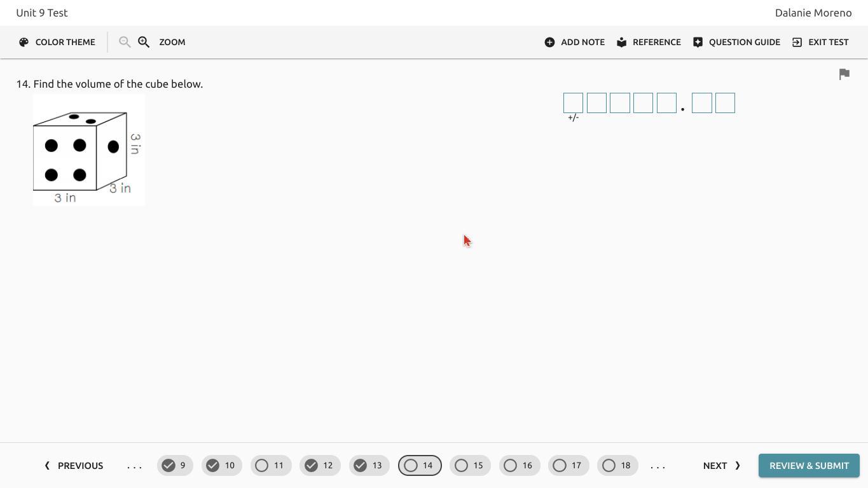Click the REFERENCE label
This screenshot has width=868, height=488.
(657, 42)
